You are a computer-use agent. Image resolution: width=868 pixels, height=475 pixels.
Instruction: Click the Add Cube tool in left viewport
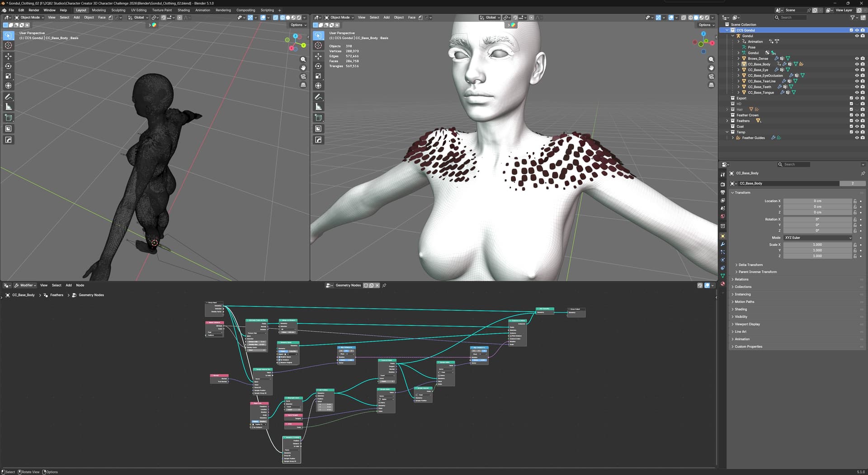(x=8, y=118)
